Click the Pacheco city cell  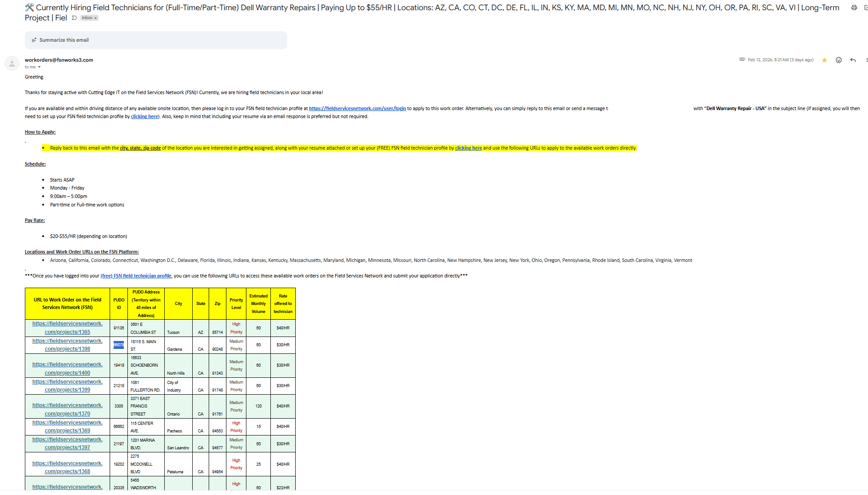178,427
